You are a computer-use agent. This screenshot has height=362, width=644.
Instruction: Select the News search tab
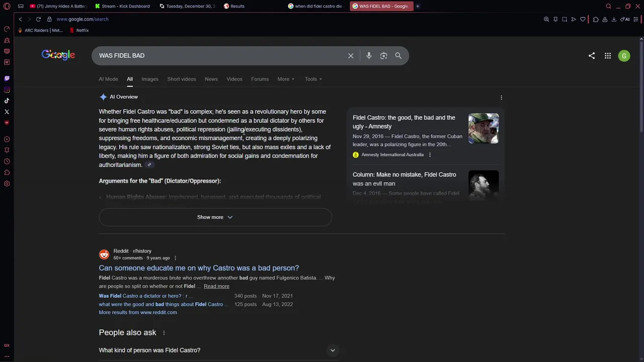coord(211,79)
